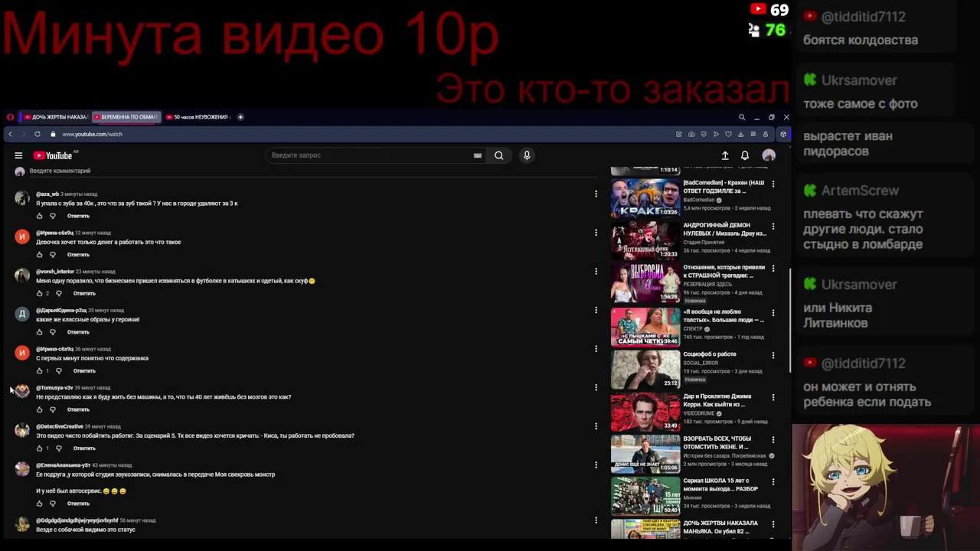Switch to 50 часов НЕУВОЖЕНИЯ tab

[198, 117]
